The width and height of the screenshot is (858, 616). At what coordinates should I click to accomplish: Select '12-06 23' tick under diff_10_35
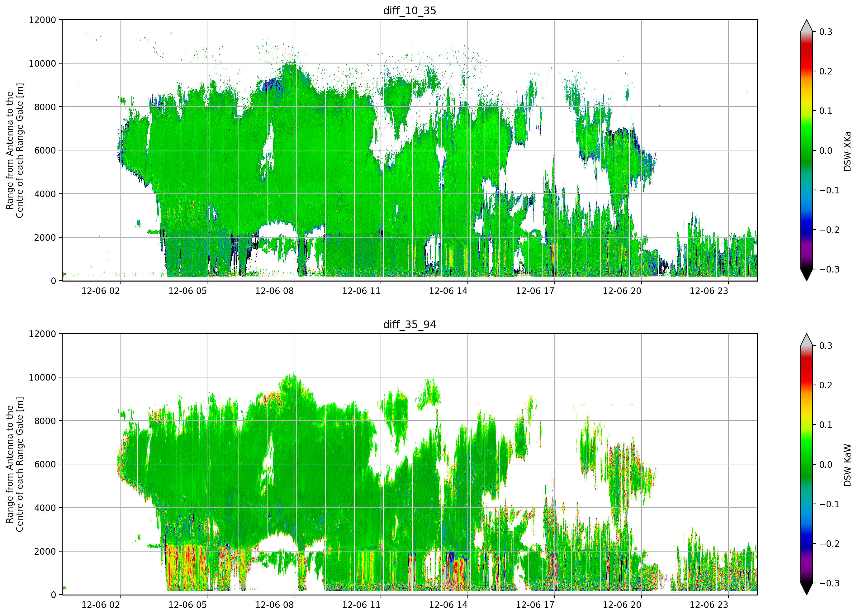click(709, 291)
